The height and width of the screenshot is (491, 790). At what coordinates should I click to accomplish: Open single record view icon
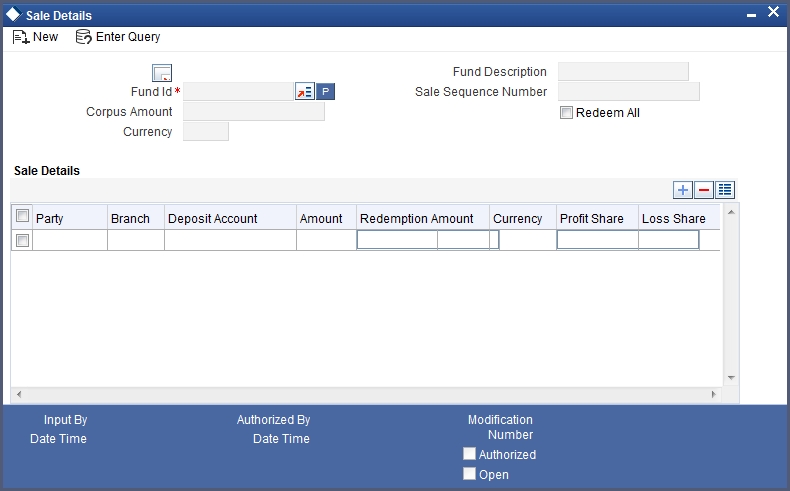coord(725,190)
